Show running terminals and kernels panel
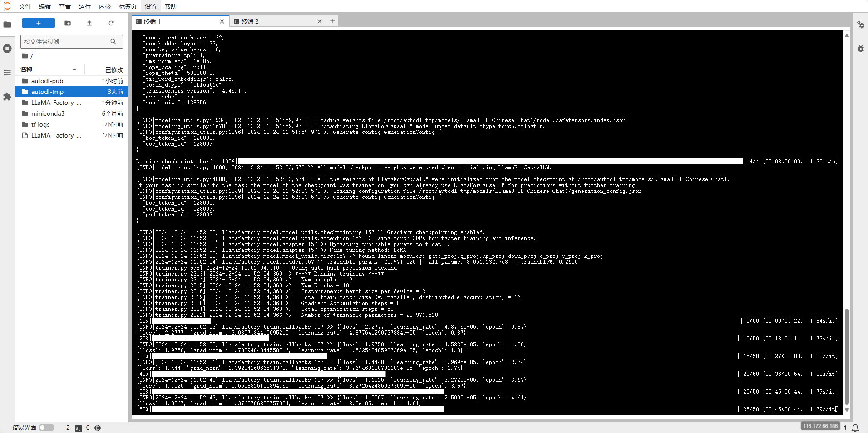 7,49
